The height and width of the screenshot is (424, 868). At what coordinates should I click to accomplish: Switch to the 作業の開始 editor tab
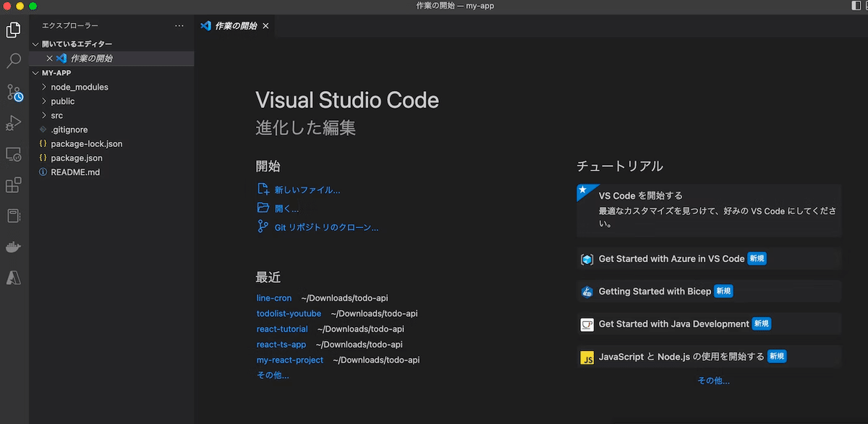click(236, 25)
